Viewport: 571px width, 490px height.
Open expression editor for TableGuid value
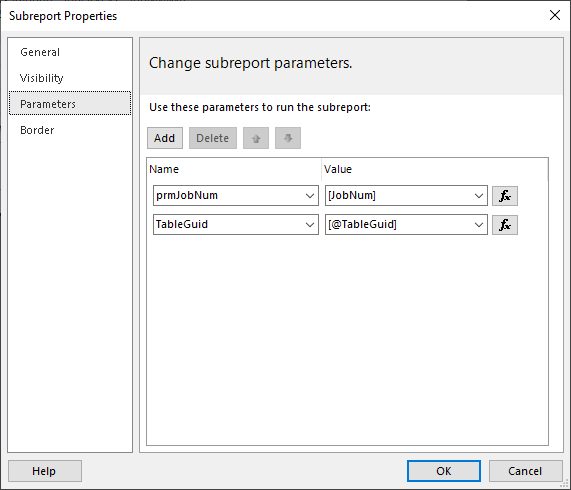coord(504,225)
